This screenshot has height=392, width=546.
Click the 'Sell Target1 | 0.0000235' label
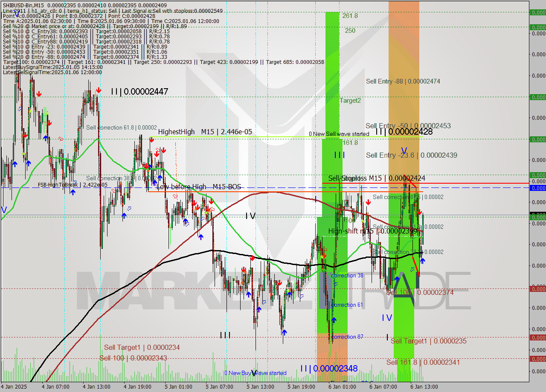[428, 341]
